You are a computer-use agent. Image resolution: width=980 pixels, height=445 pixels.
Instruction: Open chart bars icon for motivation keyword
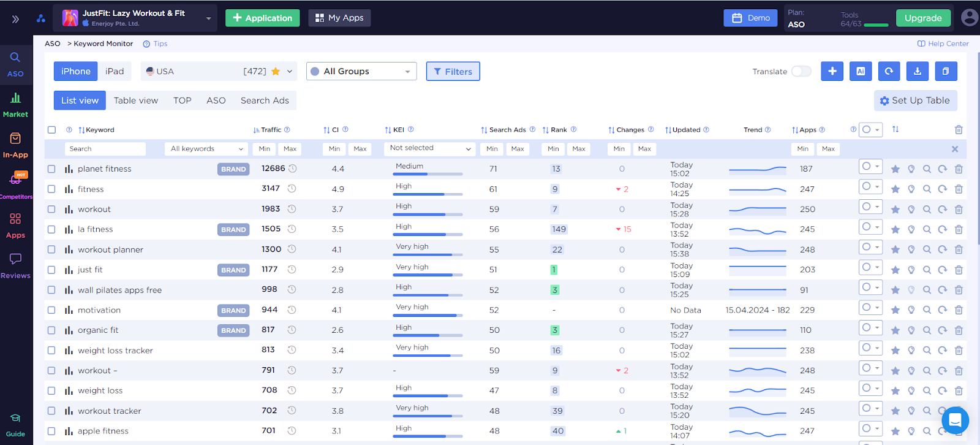[x=69, y=310]
